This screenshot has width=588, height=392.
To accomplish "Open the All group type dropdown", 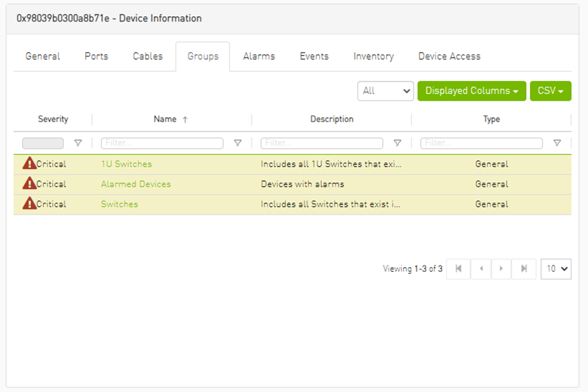I will coord(385,91).
